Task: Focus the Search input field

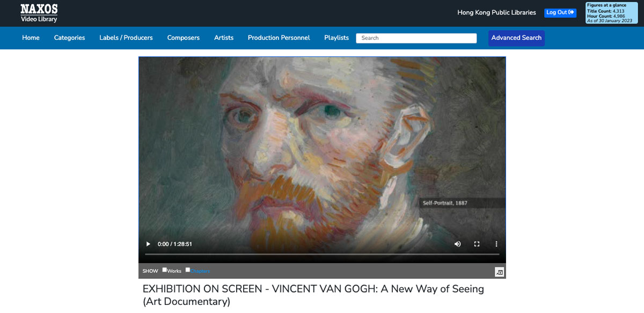Action: 416,38
